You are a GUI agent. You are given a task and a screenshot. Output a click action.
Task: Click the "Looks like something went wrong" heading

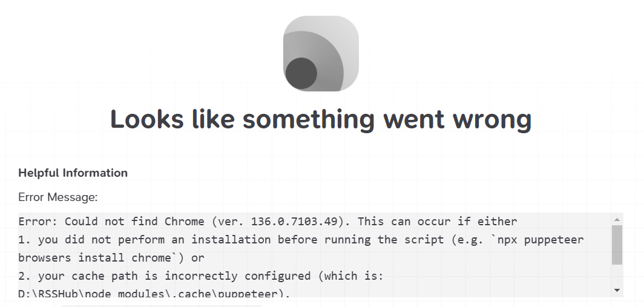321,119
